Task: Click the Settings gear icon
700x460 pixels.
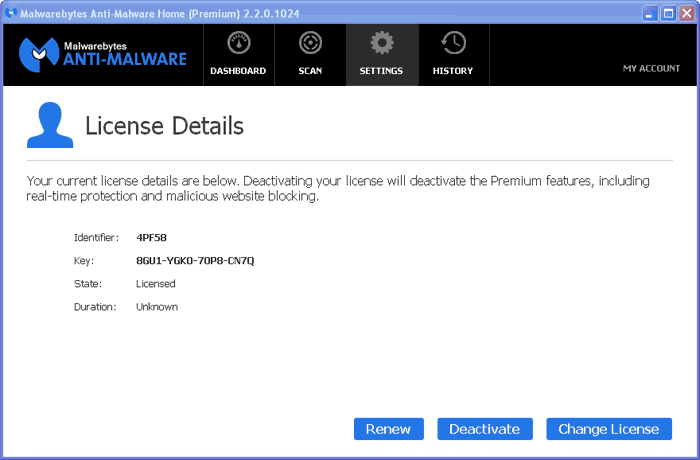Action: tap(382, 43)
